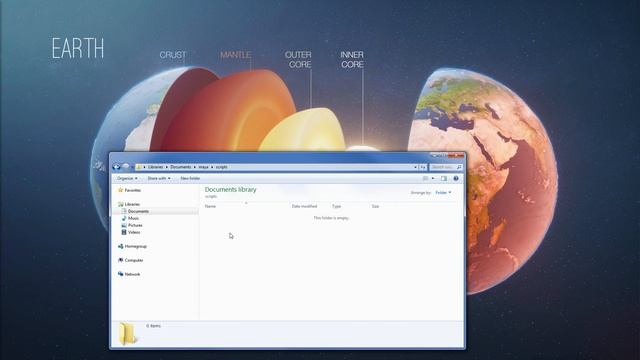Open the Videos library
The height and width of the screenshot is (360, 640).
(x=131, y=232)
